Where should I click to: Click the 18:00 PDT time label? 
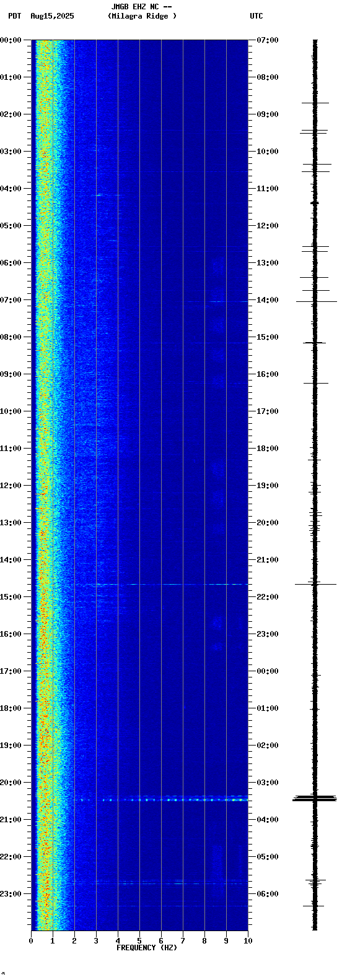(11, 708)
